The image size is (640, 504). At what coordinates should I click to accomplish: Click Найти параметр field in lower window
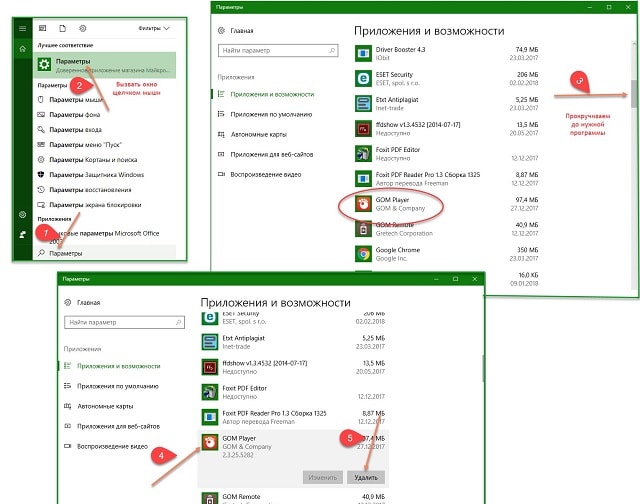tap(124, 322)
